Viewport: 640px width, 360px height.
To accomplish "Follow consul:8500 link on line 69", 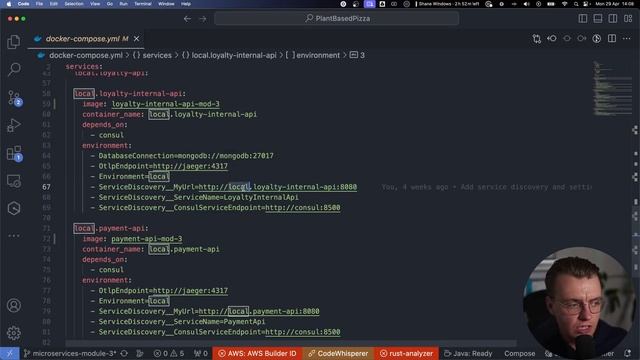I will [303, 208].
